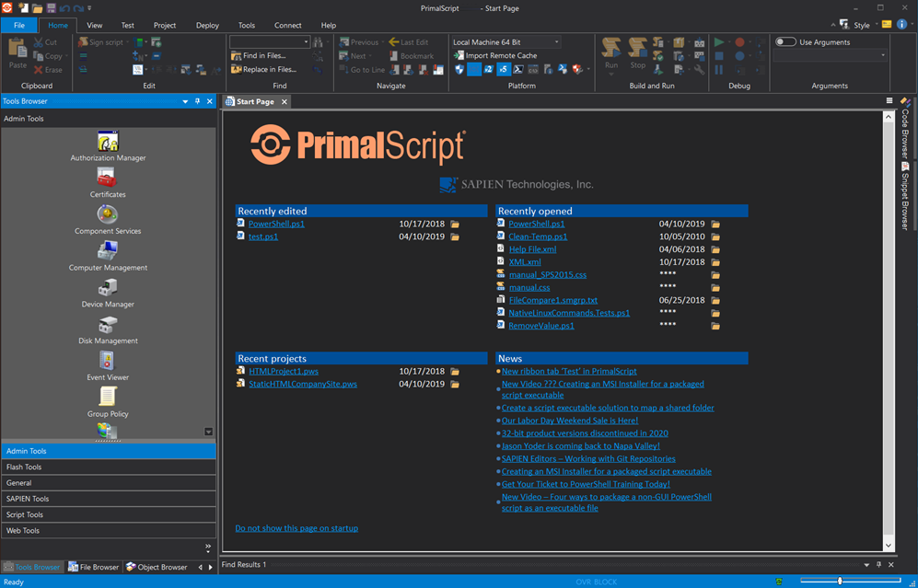918x588 pixels.
Task: Open the Group Policy tool
Action: tap(108, 402)
